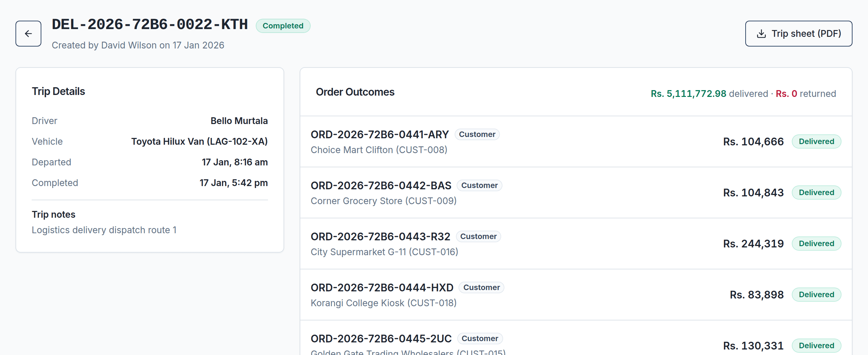The height and width of the screenshot is (355, 868).
Task: Click Korangi College Kiosk (CUST-018)
Action: (x=383, y=303)
